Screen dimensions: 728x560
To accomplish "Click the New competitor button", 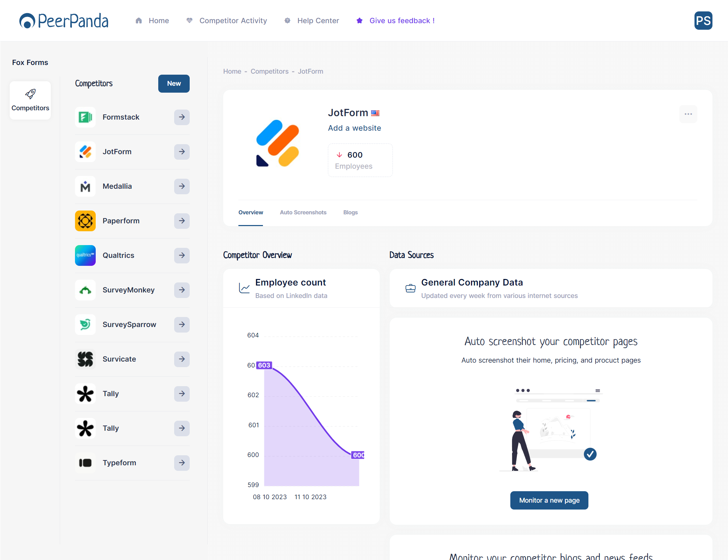I will coord(174,84).
